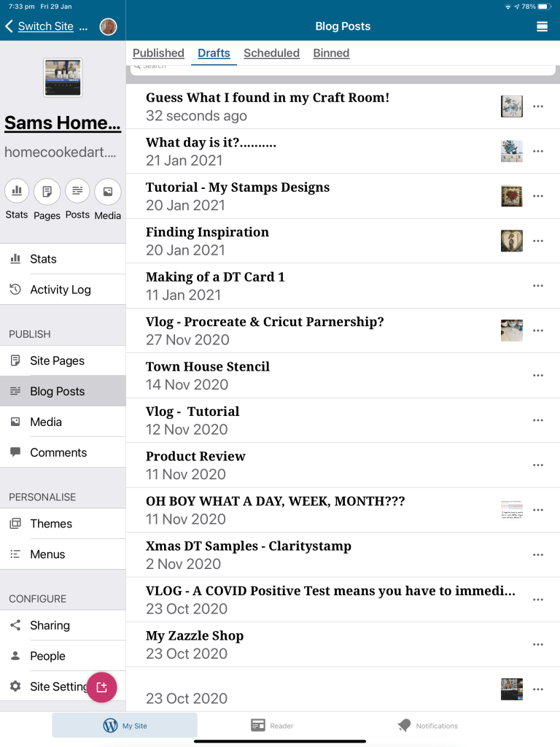
Task: Open the Media quick action icon
Action: (x=108, y=191)
